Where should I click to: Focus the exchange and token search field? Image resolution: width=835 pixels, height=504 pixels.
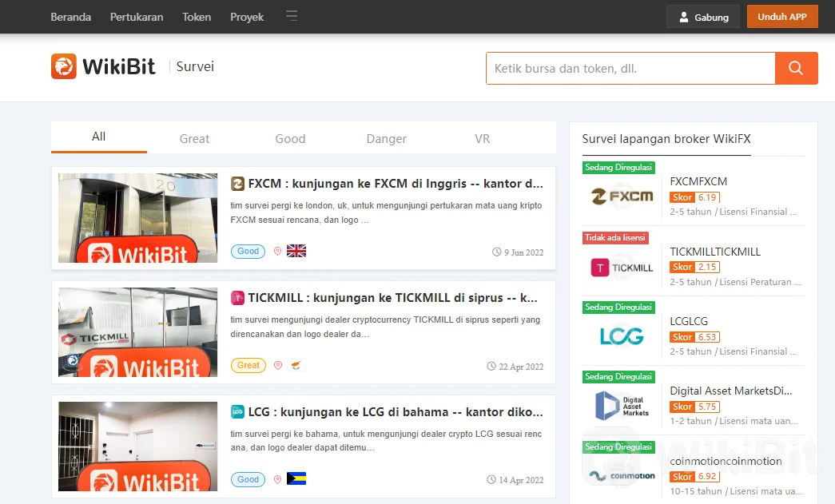click(630, 69)
